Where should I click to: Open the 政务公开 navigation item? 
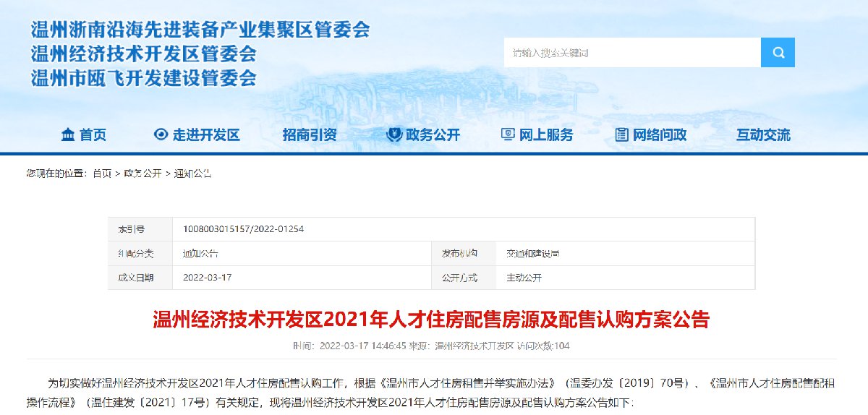tap(433, 134)
